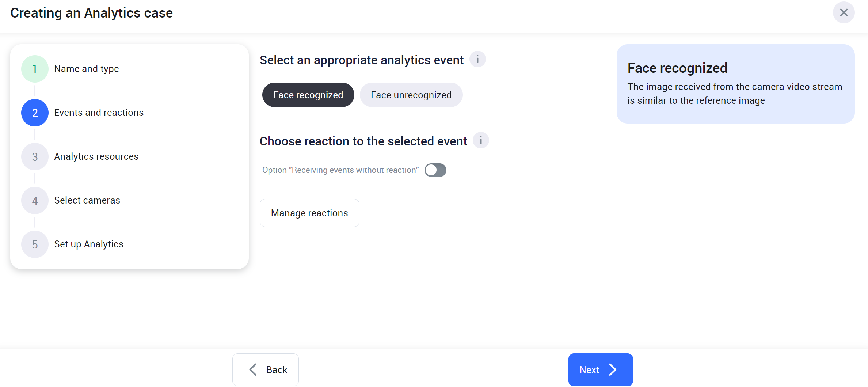Click the Face recognized description card

735,84
